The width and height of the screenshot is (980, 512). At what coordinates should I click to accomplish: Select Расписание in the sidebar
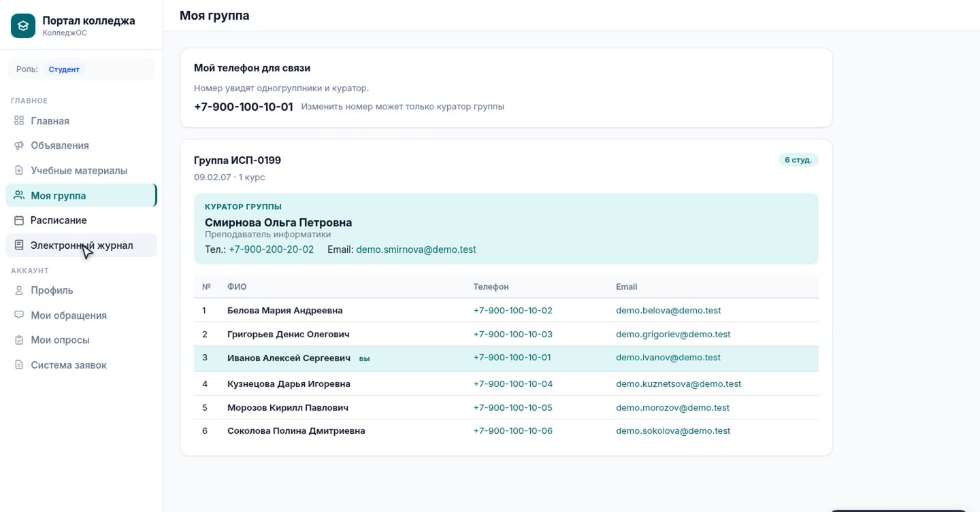click(x=81, y=220)
